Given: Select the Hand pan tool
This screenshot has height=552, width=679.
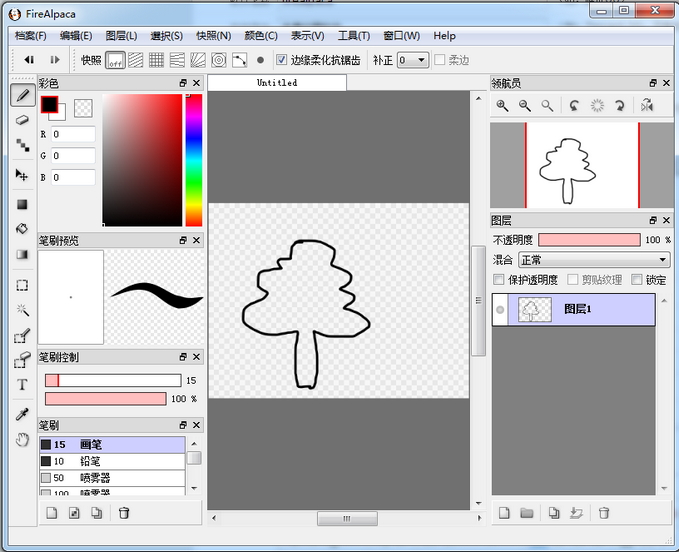Looking at the screenshot, I should pyautogui.click(x=22, y=440).
